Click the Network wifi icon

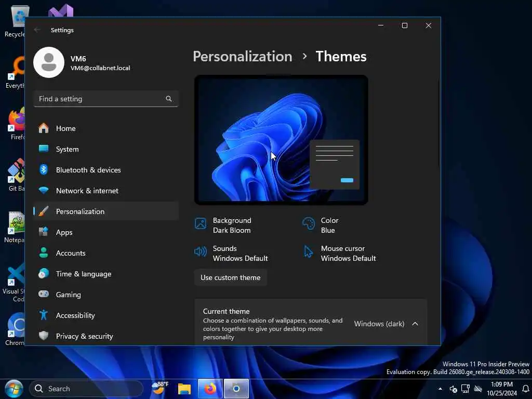point(44,190)
